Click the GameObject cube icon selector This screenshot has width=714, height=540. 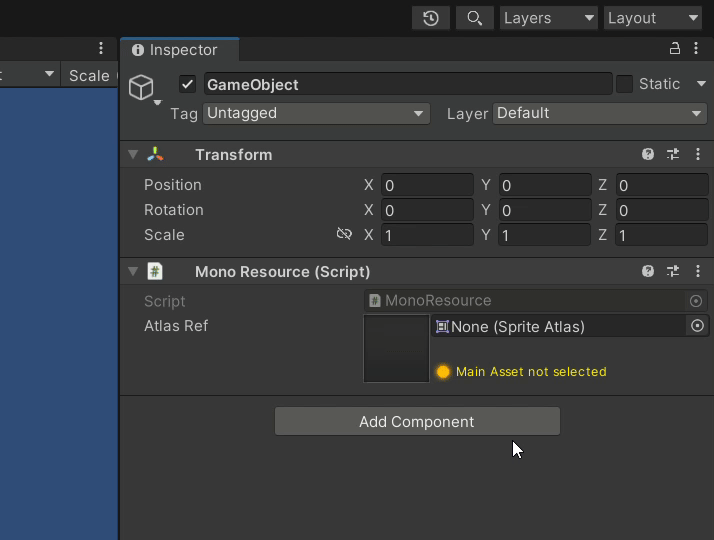click(144, 88)
